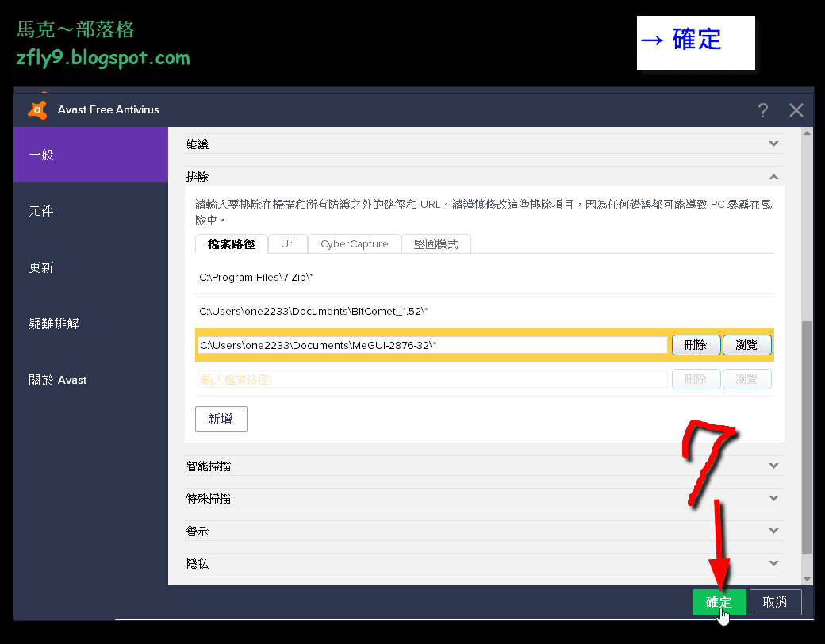Browse for MeGUI path with 瀏覽 button
Viewport: 825px width, 644px height.
[746, 345]
